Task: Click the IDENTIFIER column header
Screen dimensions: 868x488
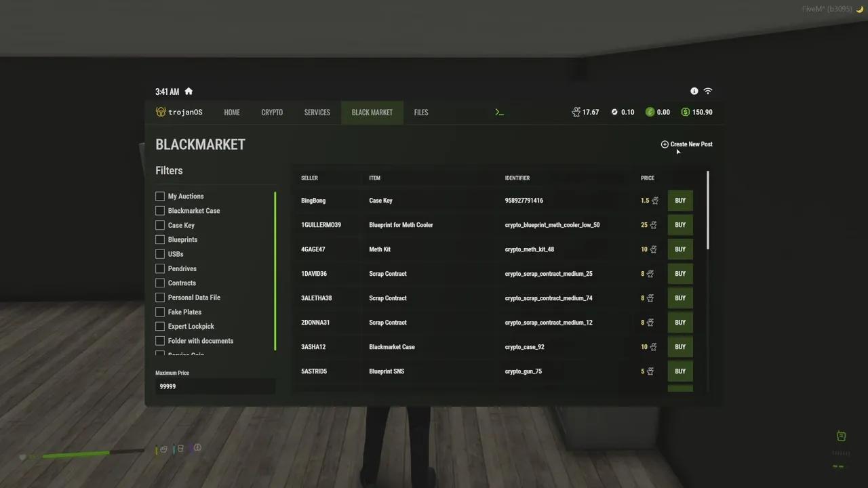Action: point(517,178)
